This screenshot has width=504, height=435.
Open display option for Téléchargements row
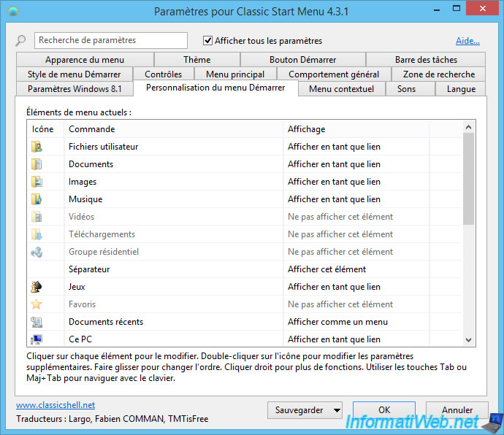(x=340, y=234)
